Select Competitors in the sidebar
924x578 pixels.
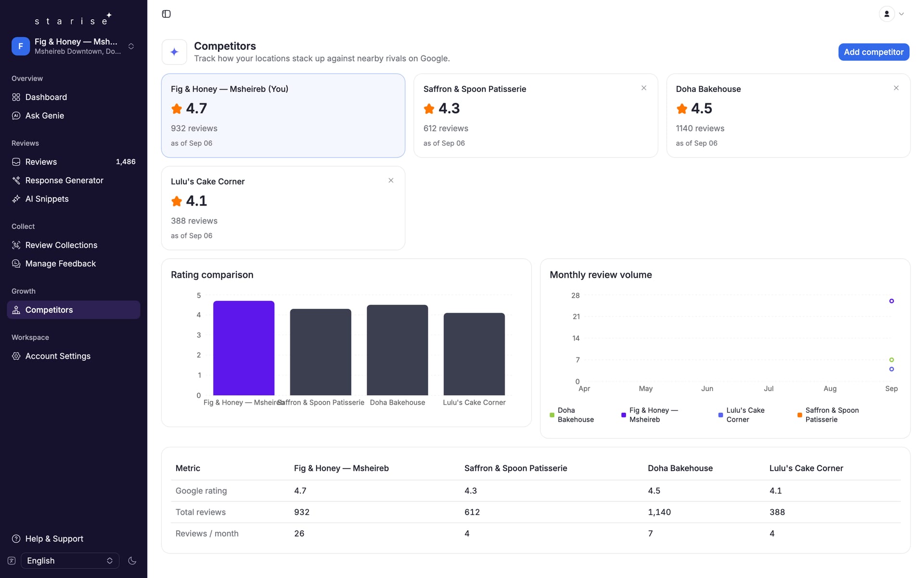[x=74, y=310]
